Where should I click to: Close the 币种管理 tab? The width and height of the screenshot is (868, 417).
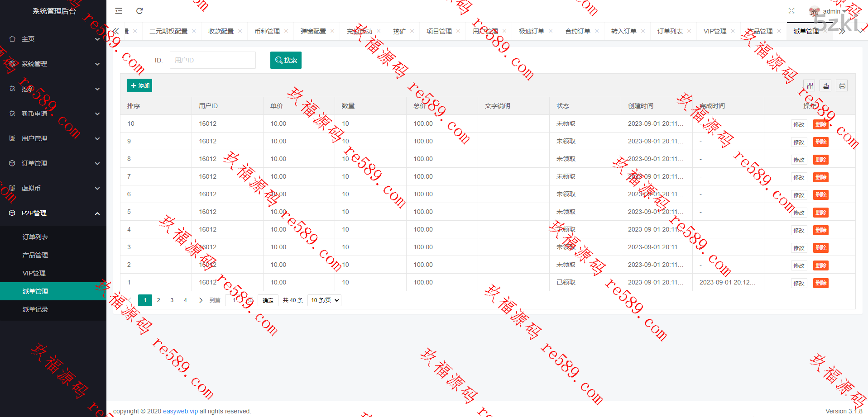click(x=286, y=31)
